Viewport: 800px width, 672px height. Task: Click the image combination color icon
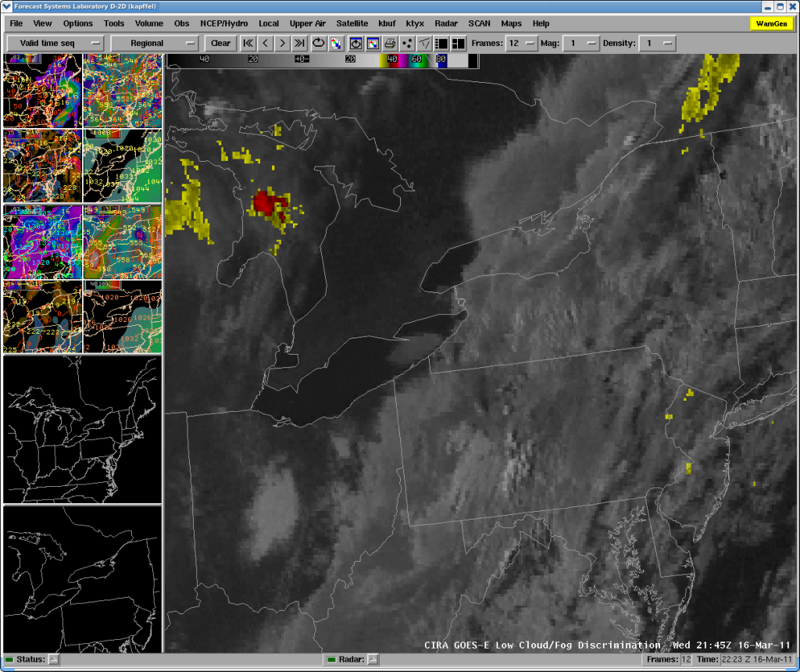coord(336,43)
